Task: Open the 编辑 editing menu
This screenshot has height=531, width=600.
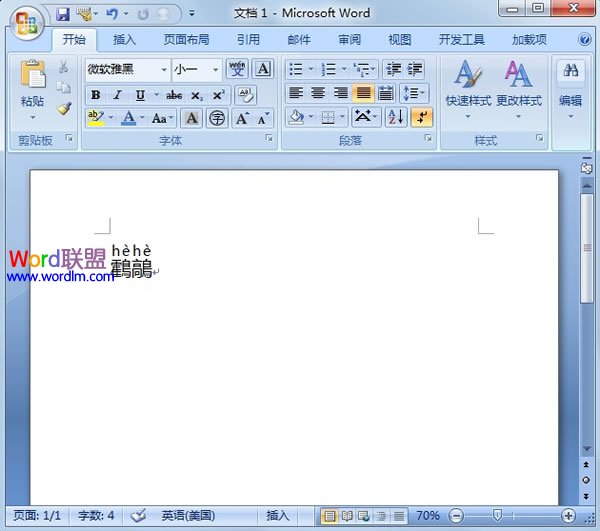Action: 571,89
